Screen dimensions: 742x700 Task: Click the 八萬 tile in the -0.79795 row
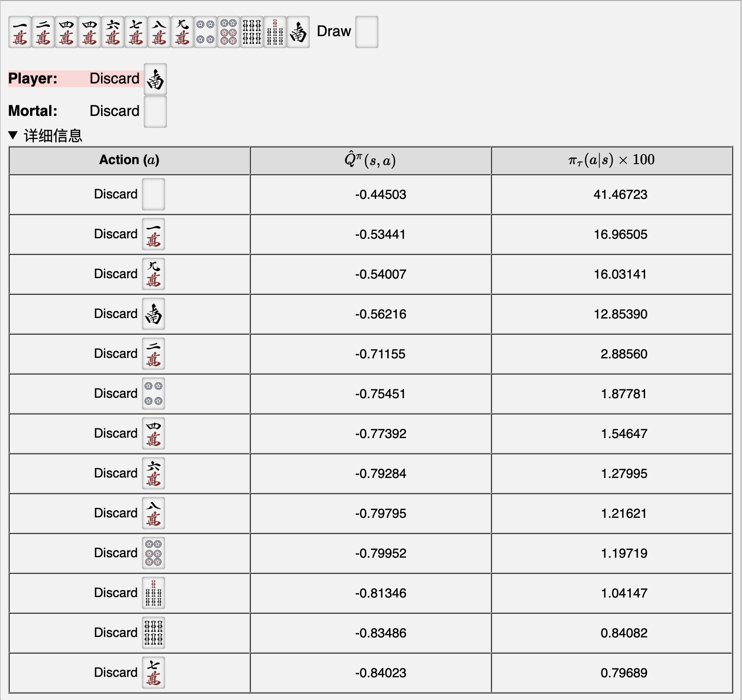(154, 513)
